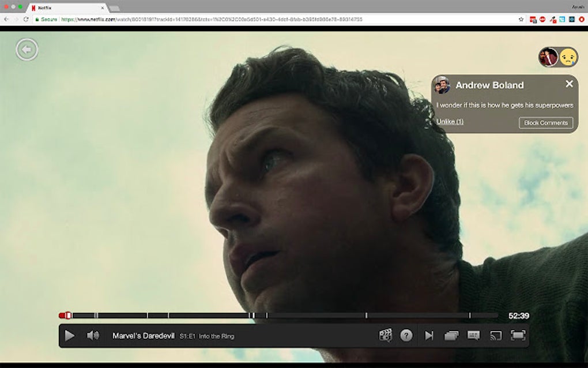
Task: Click the S1:E1 Into the Ring label
Action: (x=206, y=336)
